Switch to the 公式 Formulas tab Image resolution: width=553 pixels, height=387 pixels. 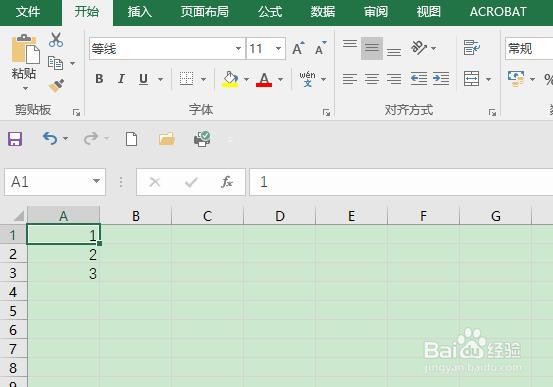(x=270, y=12)
